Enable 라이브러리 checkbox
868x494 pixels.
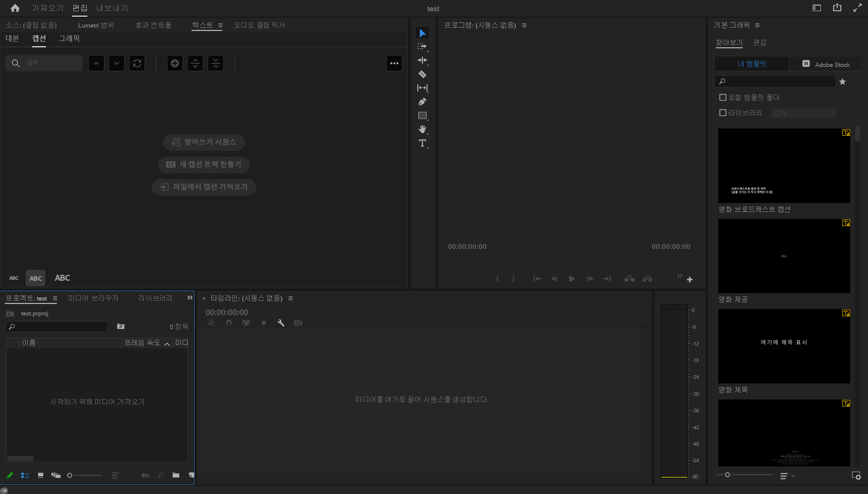(723, 113)
